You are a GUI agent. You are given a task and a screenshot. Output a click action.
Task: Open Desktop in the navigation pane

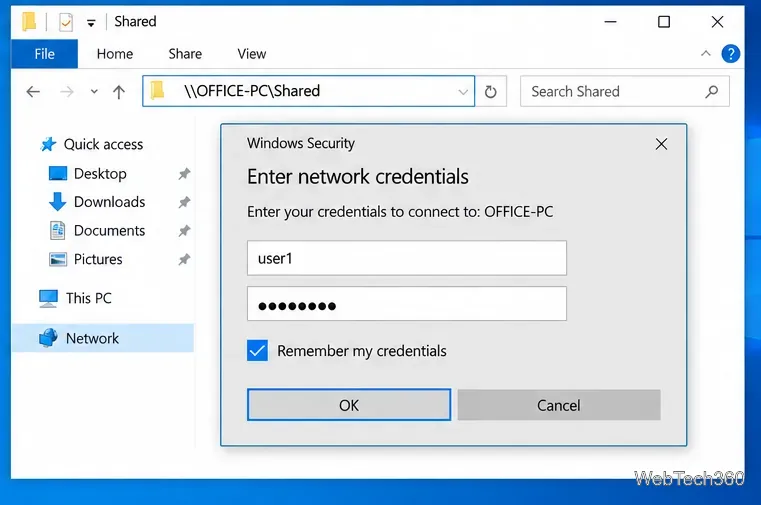[x=100, y=173]
